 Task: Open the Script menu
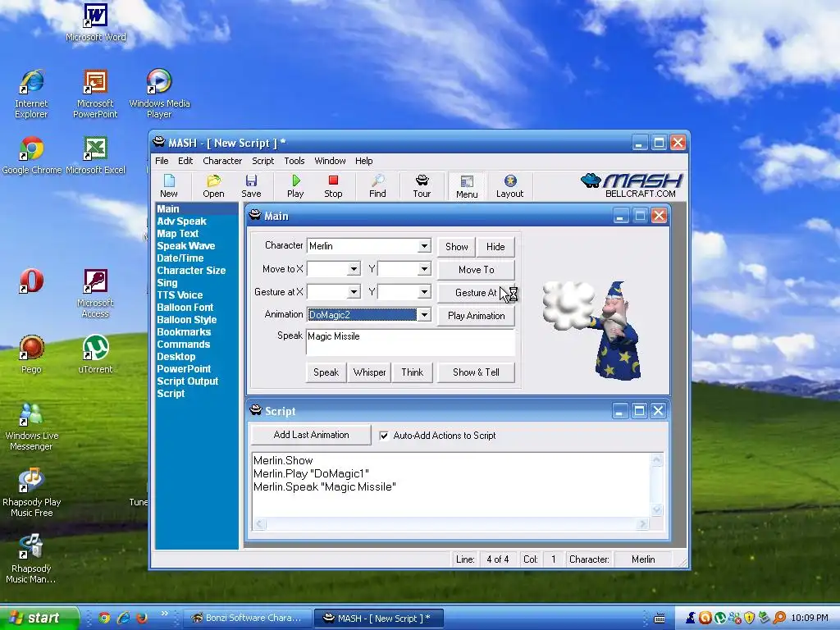[x=263, y=161]
